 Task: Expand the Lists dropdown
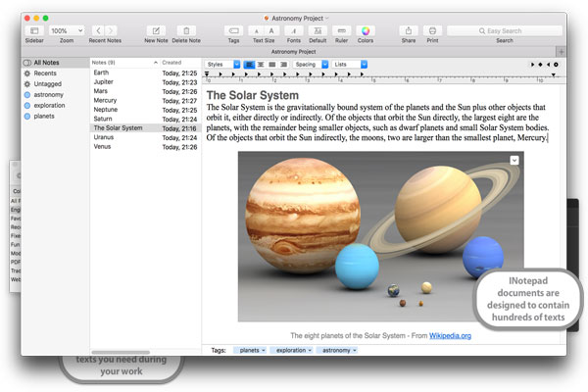350,65
